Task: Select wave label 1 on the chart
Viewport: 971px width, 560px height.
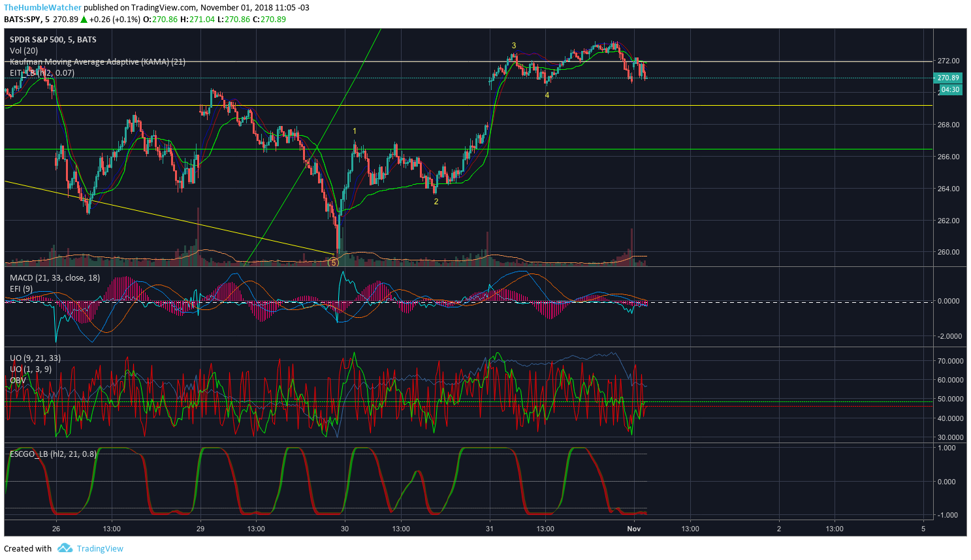Action: (355, 131)
